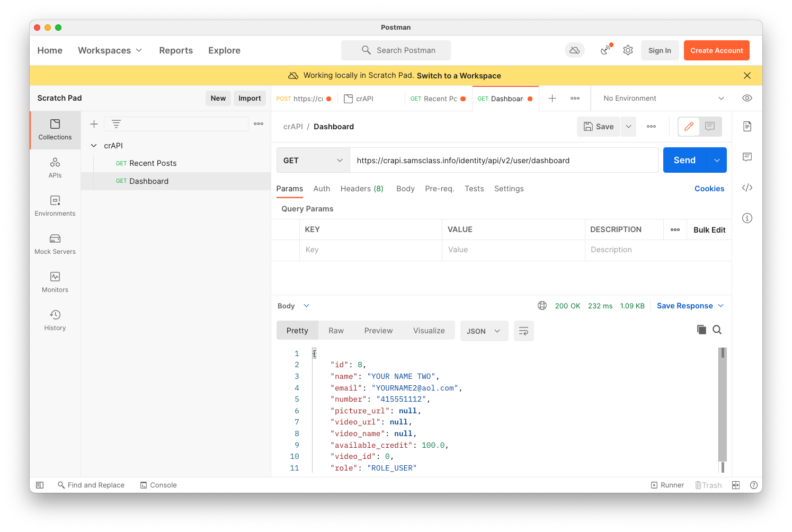Image resolution: width=792 pixels, height=532 pixels.
Task: Expand the No Environment selector
Action: coord(663,98)
